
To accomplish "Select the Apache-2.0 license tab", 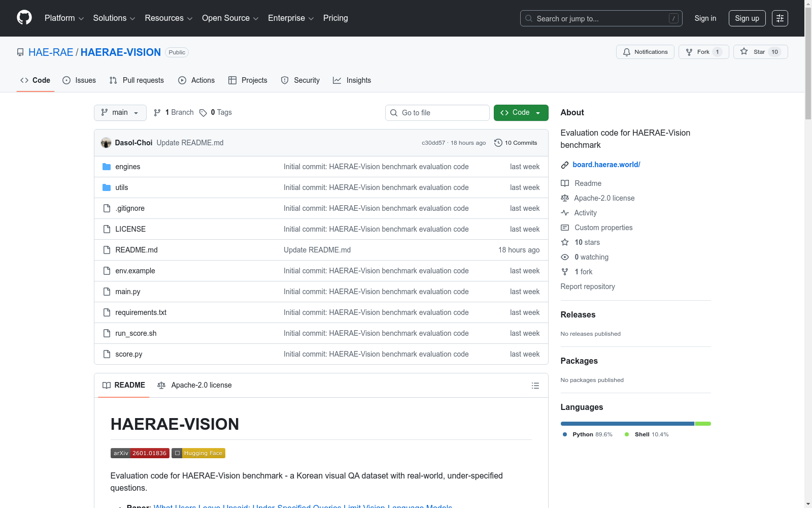I will tap(194, 386).
